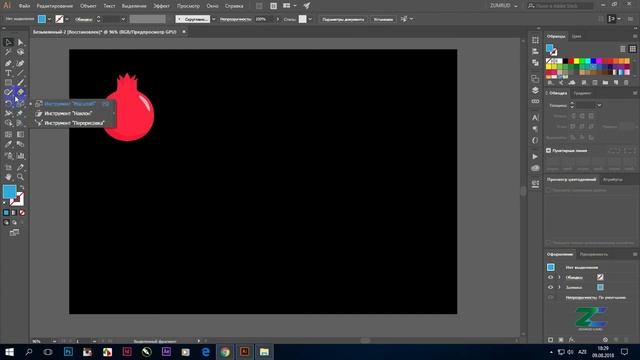Open the stroke color dropdown in control bar
The height and width of the screenshot is (360, 640).
[67, 19]
